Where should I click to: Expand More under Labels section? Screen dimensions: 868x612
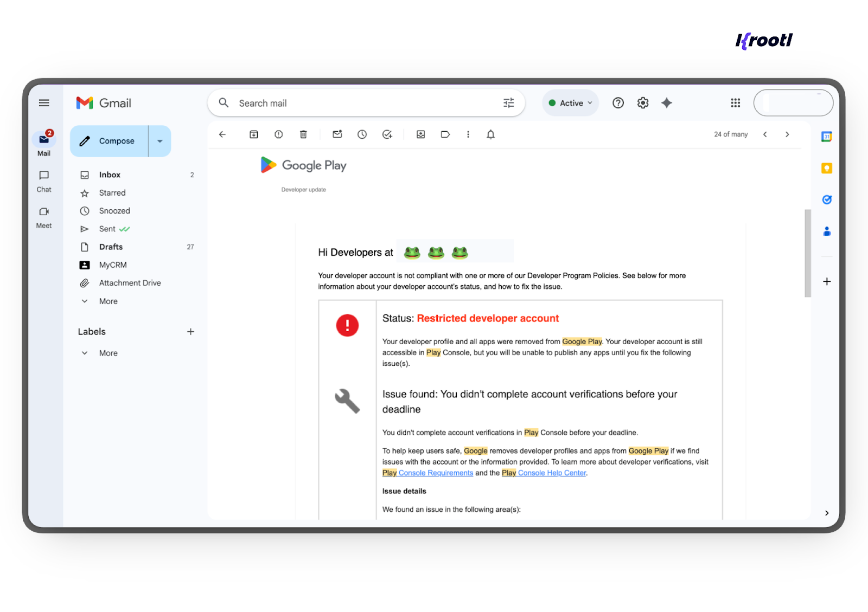[108, 353]
